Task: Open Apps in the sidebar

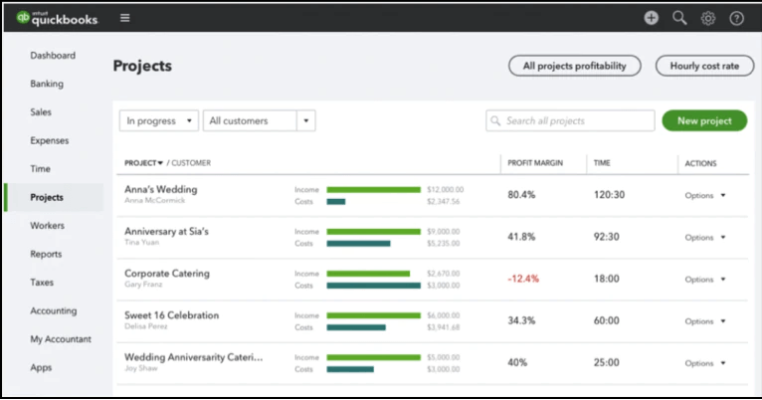Action: click(x=41, y=367)
